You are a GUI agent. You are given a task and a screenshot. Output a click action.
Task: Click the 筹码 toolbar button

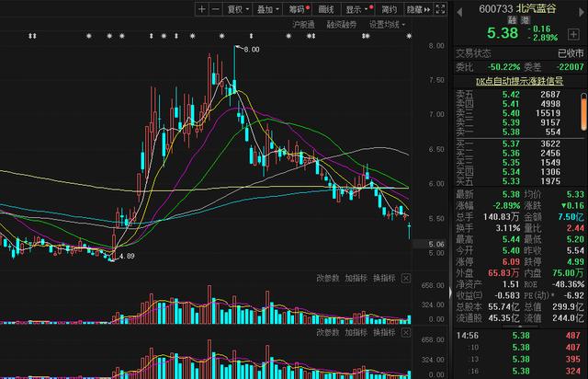[299, 9]
